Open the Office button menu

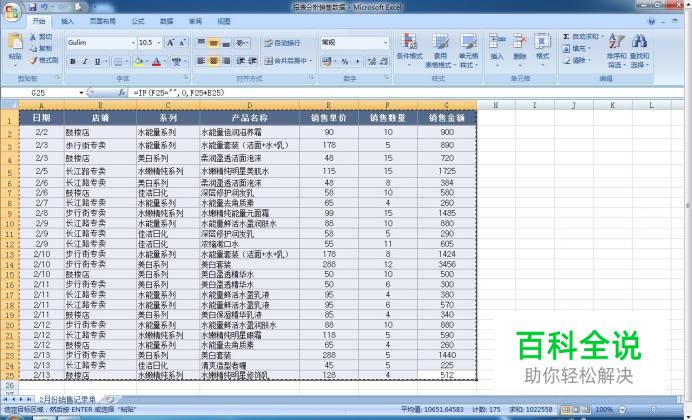coord(12,12)
